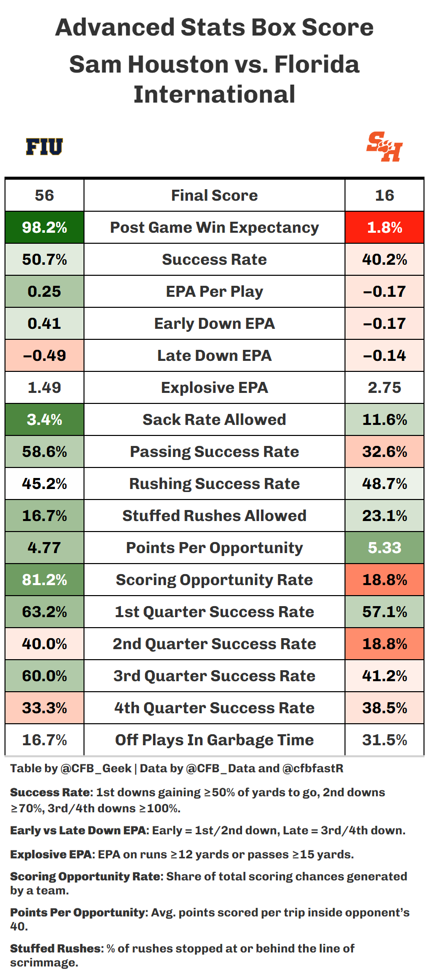
Task: Click the Post Game Win Expectancy label
Action: [x=214, y=228]
